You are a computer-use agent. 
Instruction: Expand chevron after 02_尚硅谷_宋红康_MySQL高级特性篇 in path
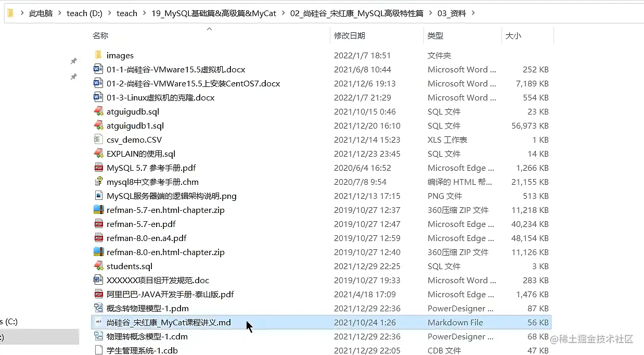tap(430, 14)
